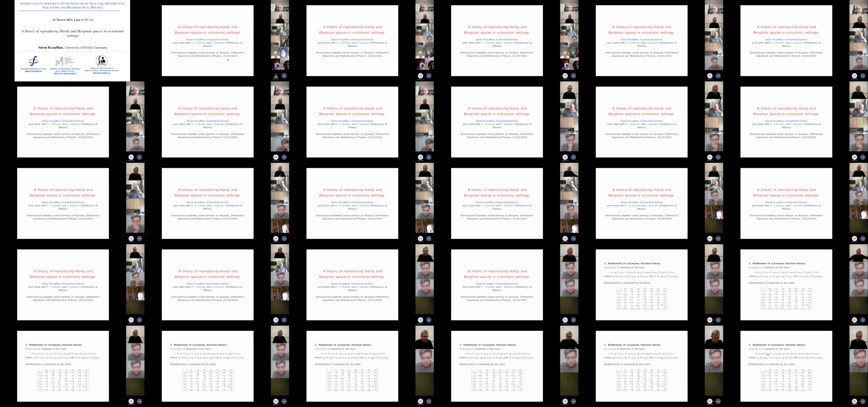The width and height of the screenshot is (868, 407).
Task: Click grey participant avatar in first video frame
Action: pos(276,76)
